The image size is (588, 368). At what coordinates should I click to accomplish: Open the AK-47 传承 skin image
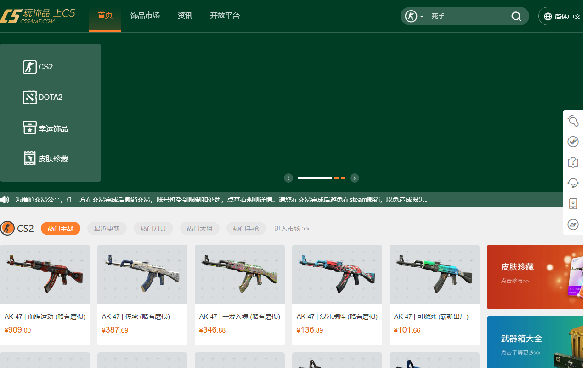[142, 274]
